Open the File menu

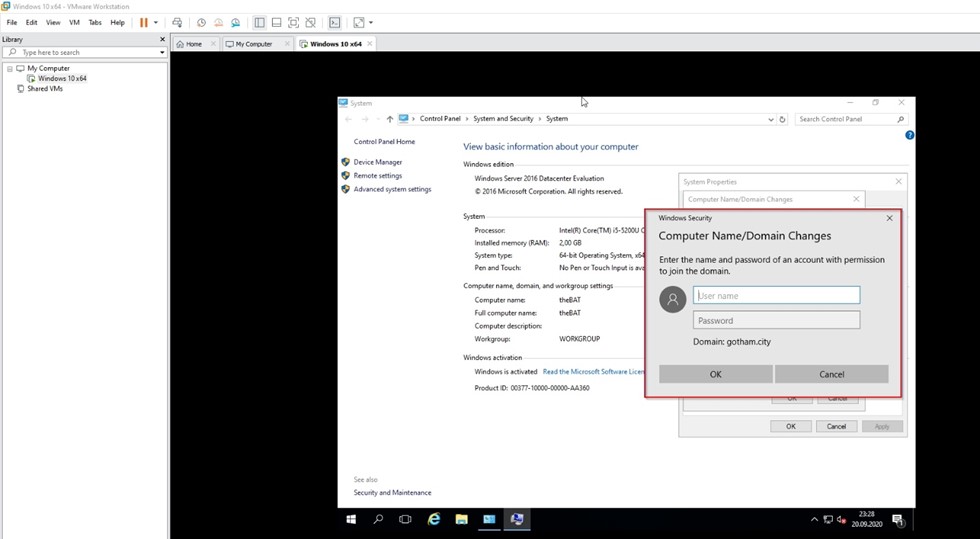click(12, 23)
